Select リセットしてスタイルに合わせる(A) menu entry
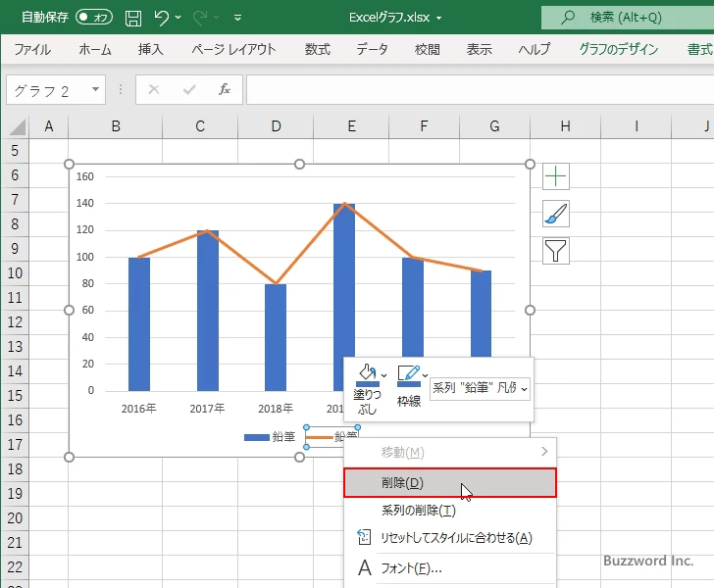 [x=450, y=538]
